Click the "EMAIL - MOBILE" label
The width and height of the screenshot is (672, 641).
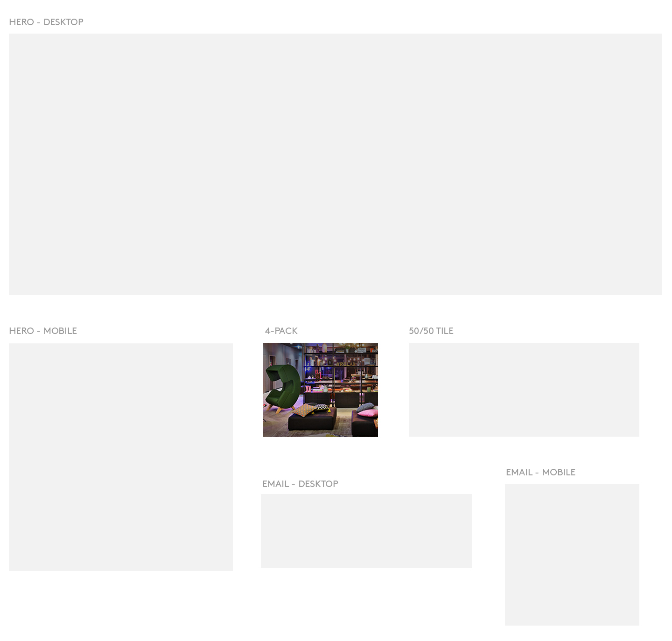[x=540, y=472]
